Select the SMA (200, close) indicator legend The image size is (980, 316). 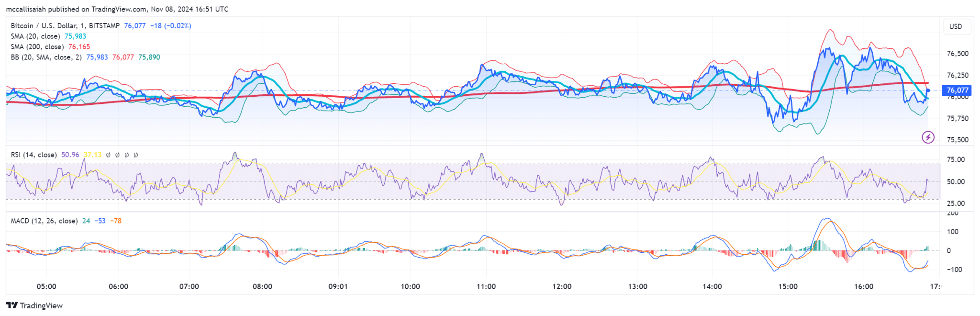point(37,47)
